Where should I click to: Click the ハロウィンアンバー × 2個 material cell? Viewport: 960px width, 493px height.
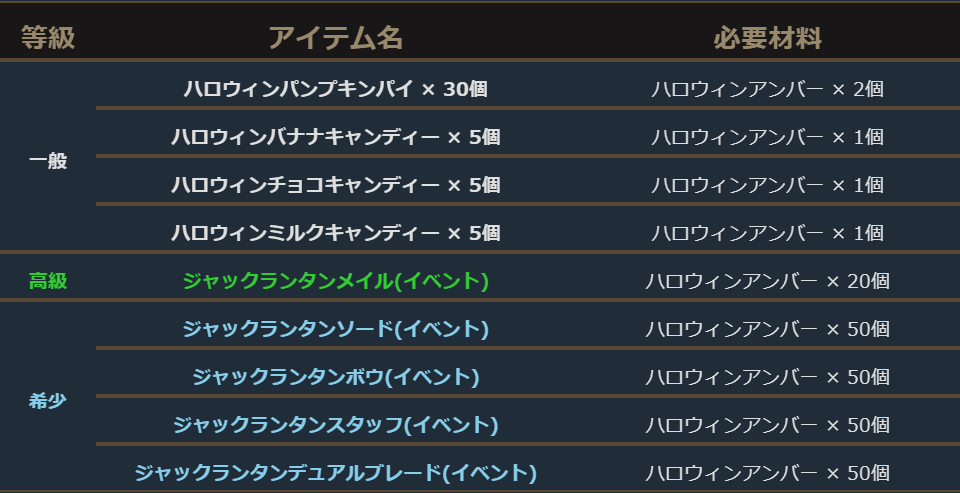tap(767, 89)
